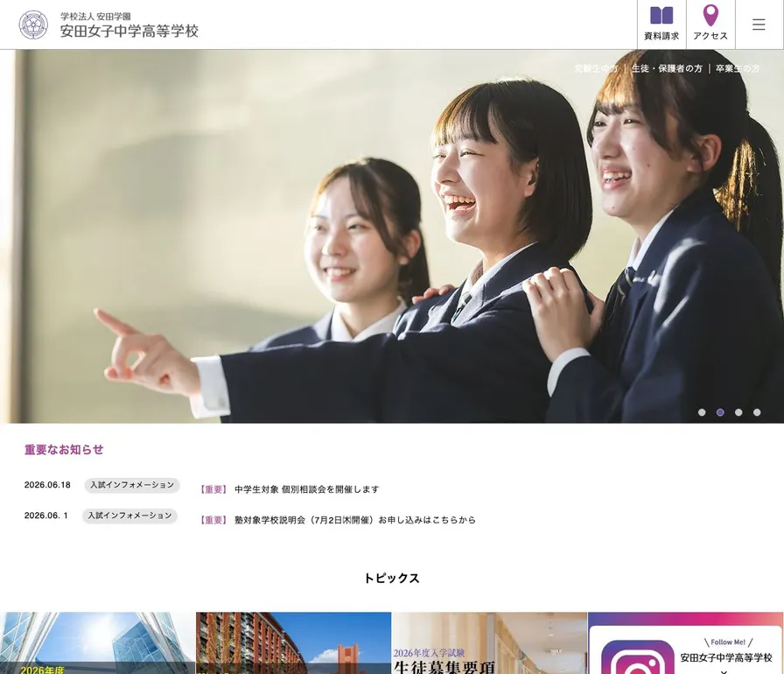
Task: Click the Instagram logo icon
Action: pyautogui.click(x=638, y=657)
